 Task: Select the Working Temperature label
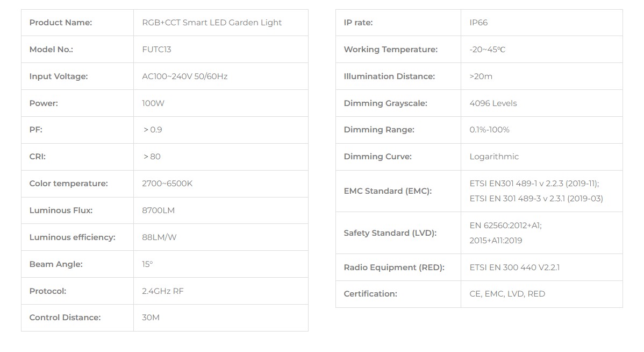[391, 50]
